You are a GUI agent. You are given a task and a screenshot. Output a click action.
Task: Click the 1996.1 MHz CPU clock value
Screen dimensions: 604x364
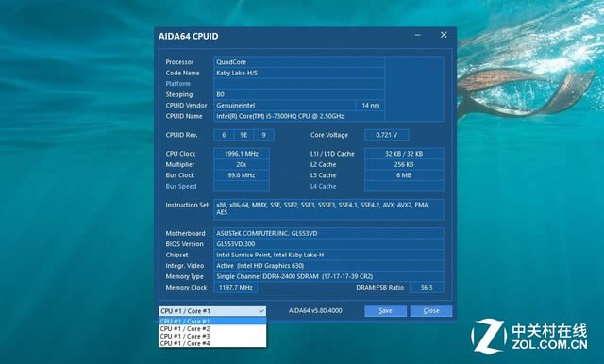tap(242, 154)
